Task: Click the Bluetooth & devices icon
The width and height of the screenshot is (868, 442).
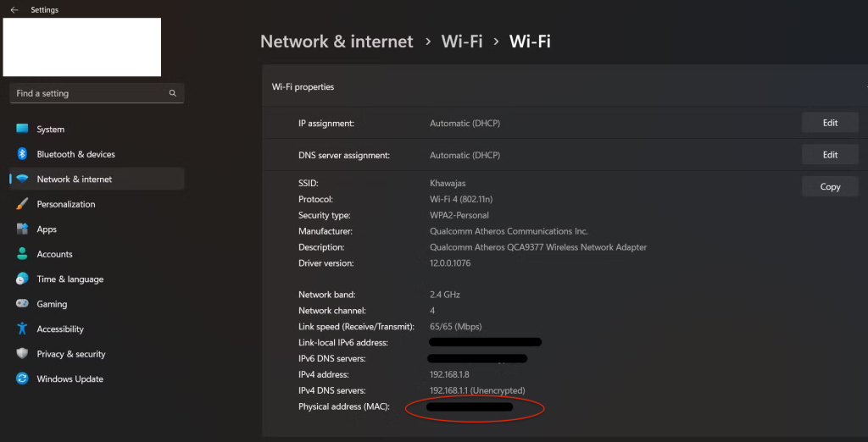Action: click(22, 154)
